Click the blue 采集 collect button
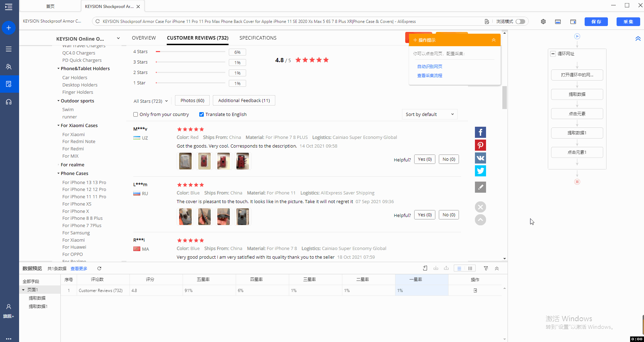This screenshot has height=342, width=644. 628,22
